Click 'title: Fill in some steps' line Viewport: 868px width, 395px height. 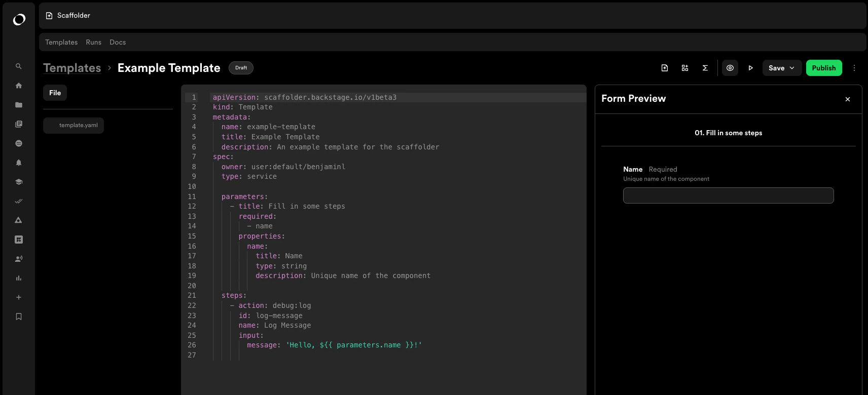tap(292, 206)
